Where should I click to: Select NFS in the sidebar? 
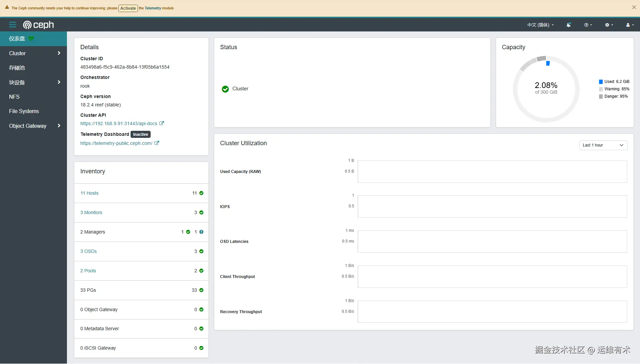14,97
